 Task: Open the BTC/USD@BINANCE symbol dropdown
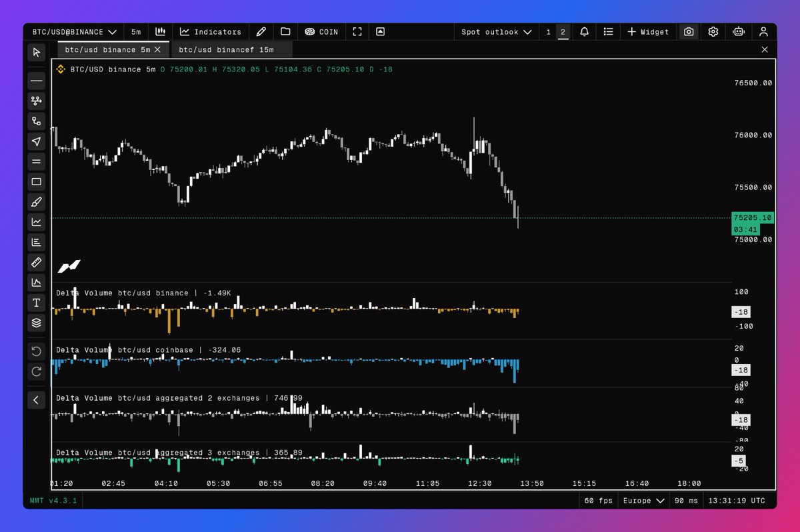pos(75,31)
